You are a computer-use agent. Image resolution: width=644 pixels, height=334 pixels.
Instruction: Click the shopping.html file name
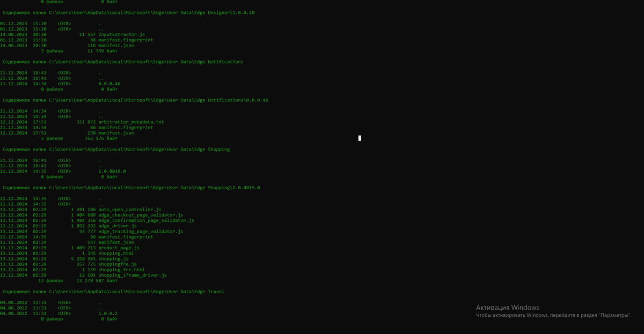[116, 253]
